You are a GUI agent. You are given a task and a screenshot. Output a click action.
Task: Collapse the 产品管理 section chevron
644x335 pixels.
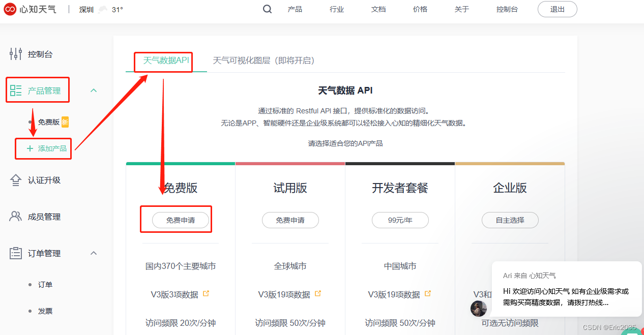tap(94, 90)
